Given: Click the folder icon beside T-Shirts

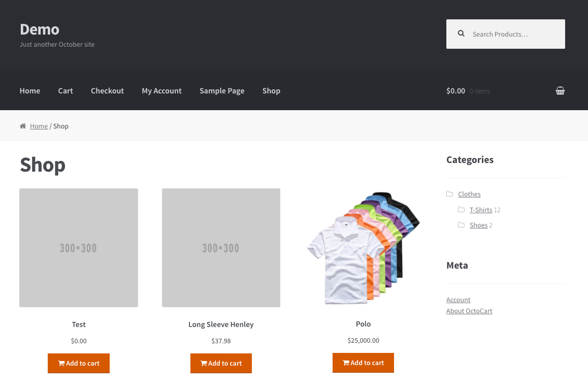Looking at the screenshot, I should tap(461, 210).
